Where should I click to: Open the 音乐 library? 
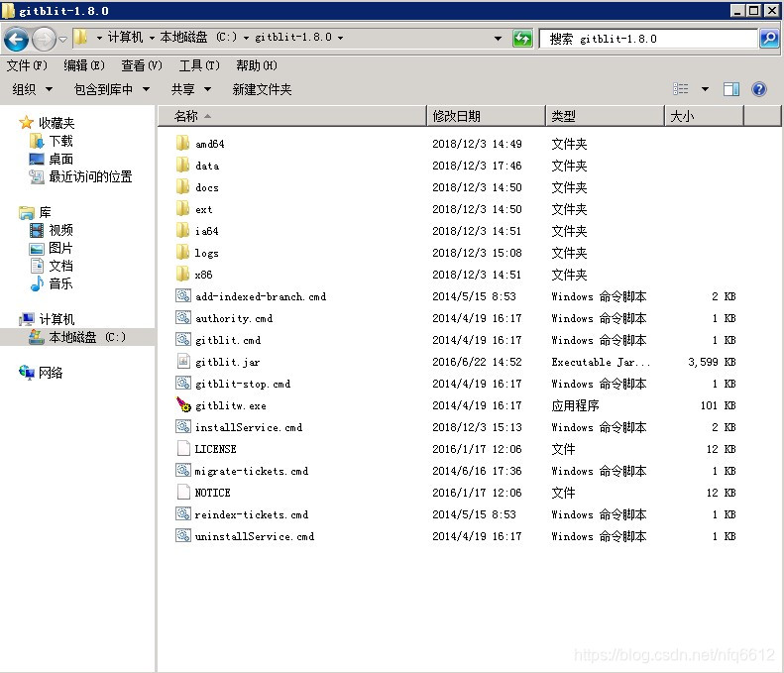click(x=60, y=283)
